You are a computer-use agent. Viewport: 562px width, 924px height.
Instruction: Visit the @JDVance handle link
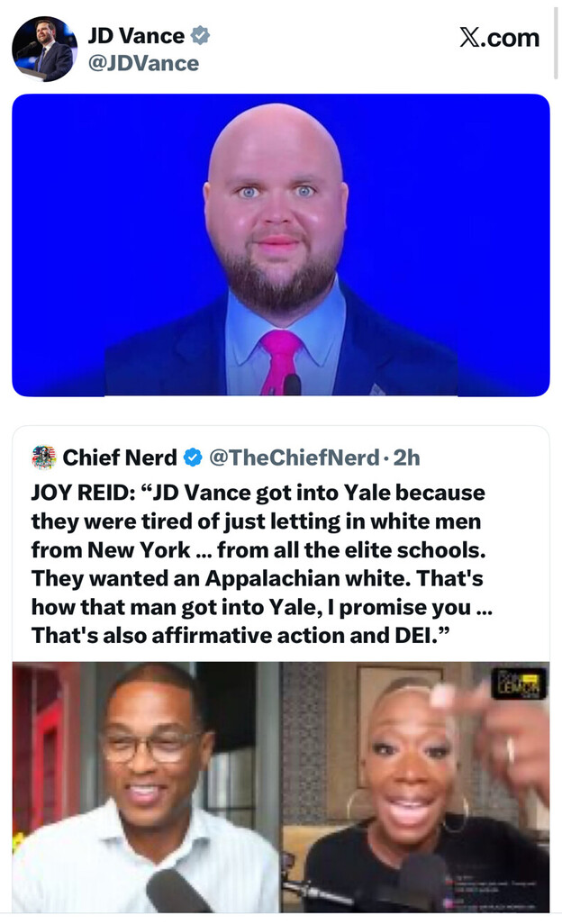143,63
